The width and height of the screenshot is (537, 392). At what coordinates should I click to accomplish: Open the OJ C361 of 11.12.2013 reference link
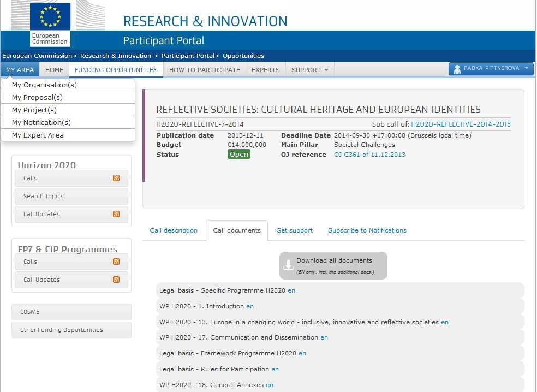(x=369, y=155)
